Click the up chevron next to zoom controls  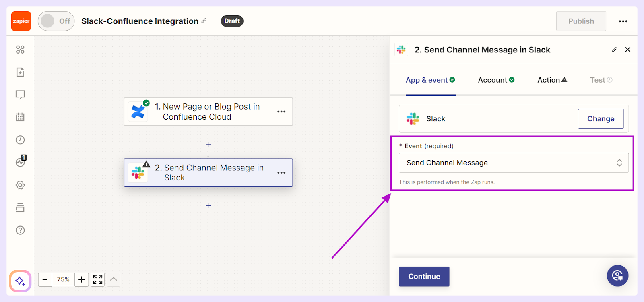tap(114, 279)
